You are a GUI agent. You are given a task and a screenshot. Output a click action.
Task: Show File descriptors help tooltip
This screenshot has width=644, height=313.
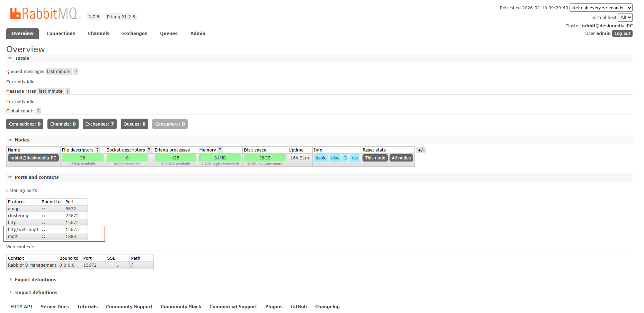point(97,150)
